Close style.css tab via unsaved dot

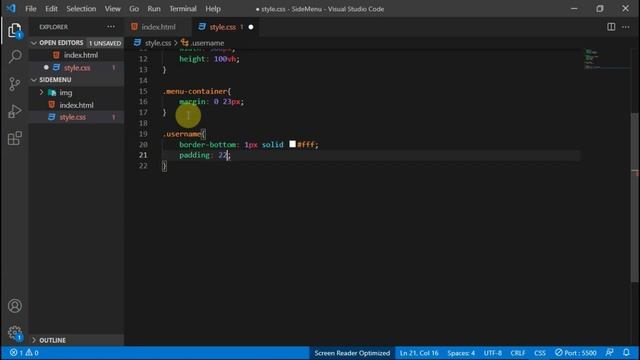[251, 27]
